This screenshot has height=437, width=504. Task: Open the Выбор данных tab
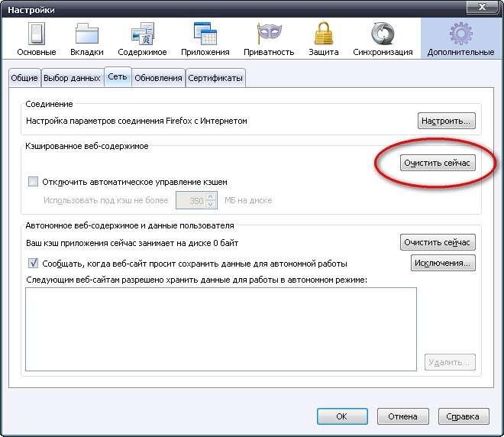coord(73,78)
